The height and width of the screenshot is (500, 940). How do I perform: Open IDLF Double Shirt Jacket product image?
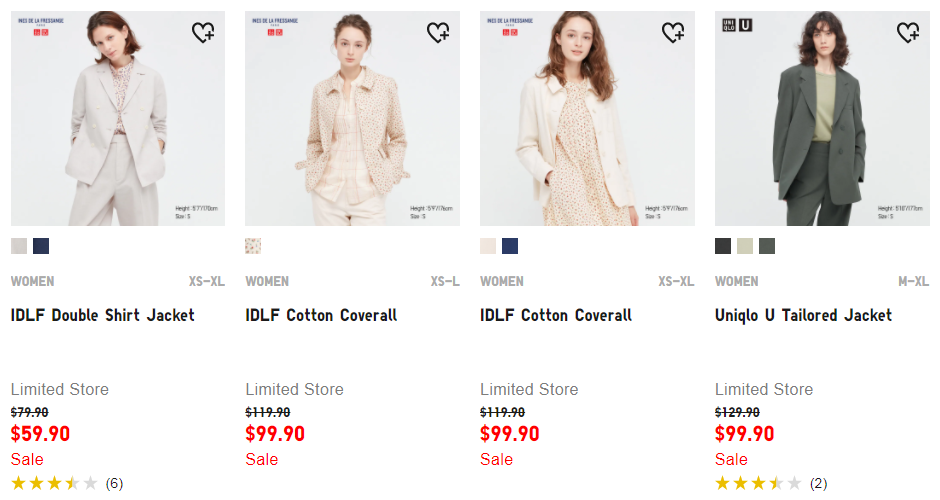[118, 118]
